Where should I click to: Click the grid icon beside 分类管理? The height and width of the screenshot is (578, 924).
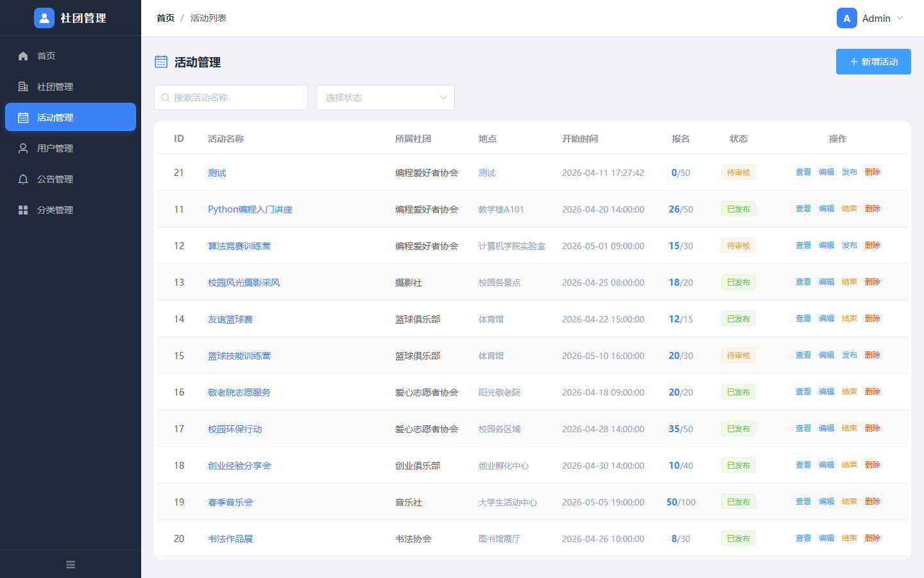[23, 210]
